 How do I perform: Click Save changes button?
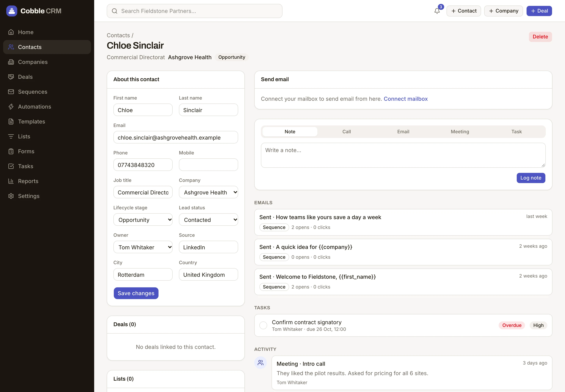point(136,293)
